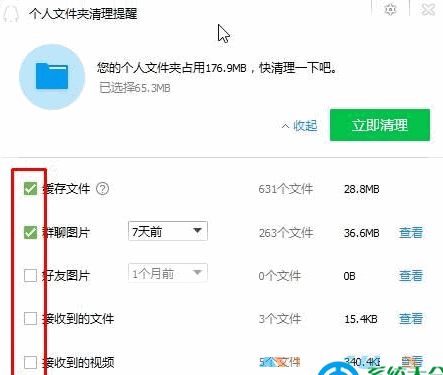This screenshot has width=443, height=375.
Task: Click the 0个文件 count text
Action: (x=280, y=276)
